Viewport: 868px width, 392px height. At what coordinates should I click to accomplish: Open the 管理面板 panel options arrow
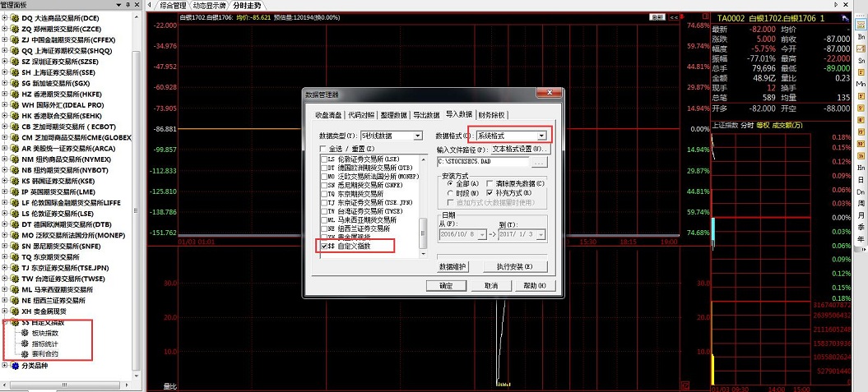pos(120,4)
